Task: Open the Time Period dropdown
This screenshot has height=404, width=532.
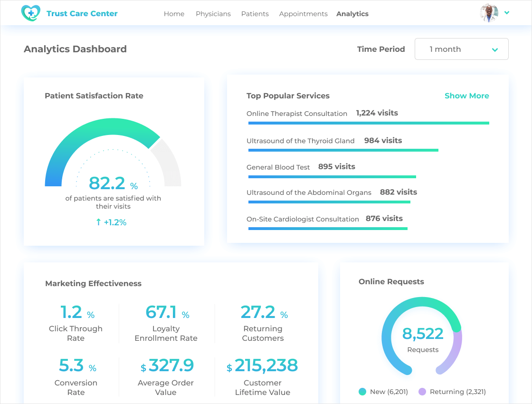Action: [x=461, y=49]
